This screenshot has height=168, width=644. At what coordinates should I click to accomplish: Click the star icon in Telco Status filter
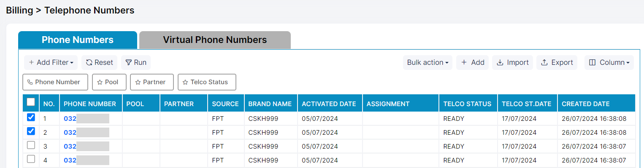coord(185,83)
